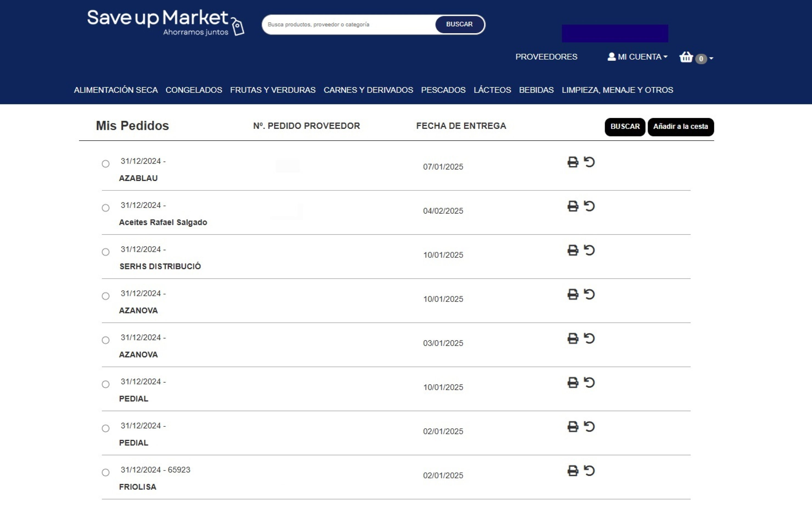Click the Nº. PEDIDO PROVEEDOR column header
The width and height of the screenshot is (812, 508).
pyautogui.click(x=306, y=126)
